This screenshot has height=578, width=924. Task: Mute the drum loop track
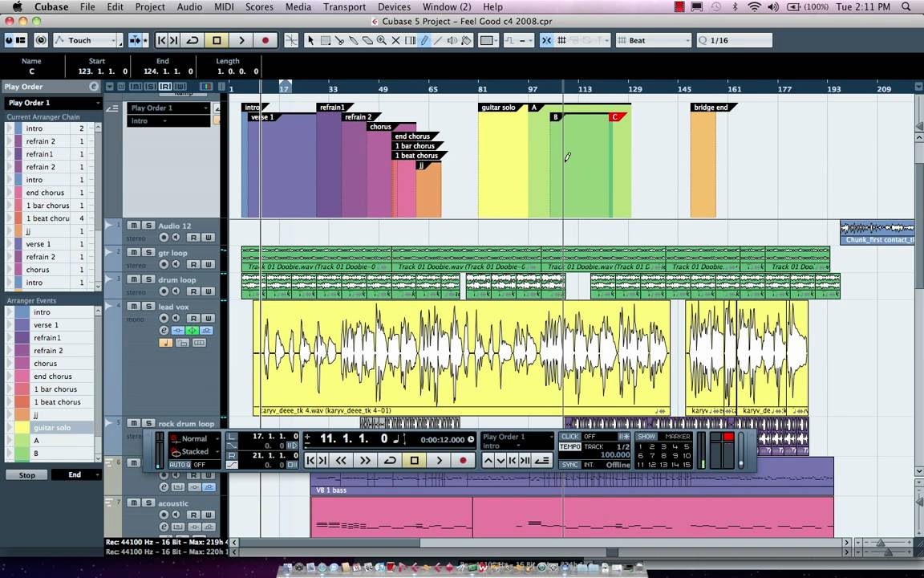pos(134,279)
